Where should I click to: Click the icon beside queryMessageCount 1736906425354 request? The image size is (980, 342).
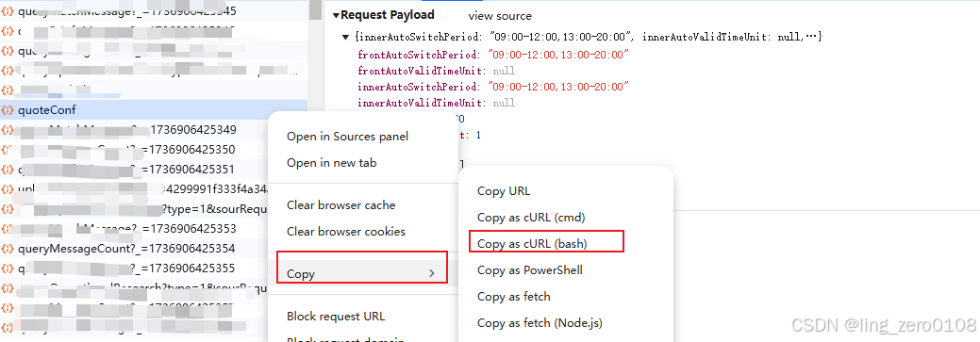8,249
